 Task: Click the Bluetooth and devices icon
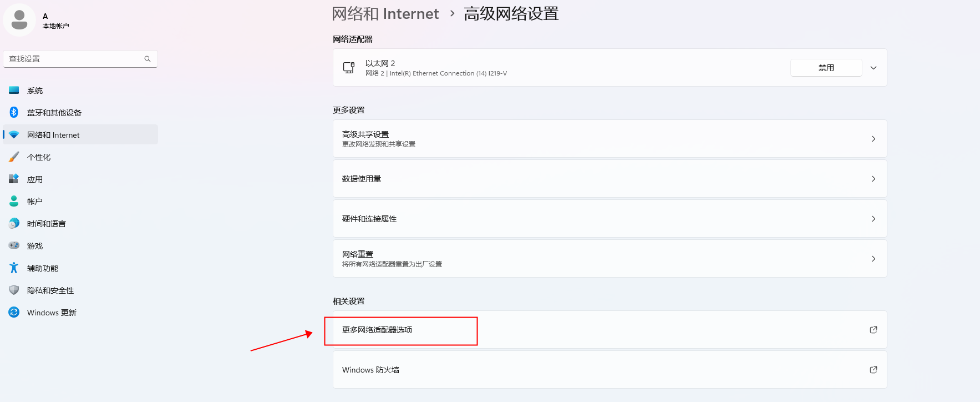(x=14, y=112)
